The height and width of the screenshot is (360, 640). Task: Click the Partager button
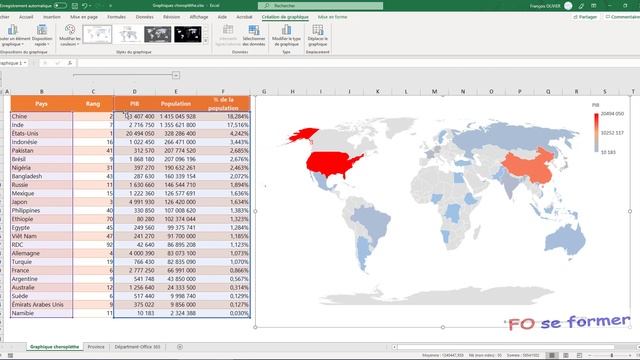pos(585,17)
